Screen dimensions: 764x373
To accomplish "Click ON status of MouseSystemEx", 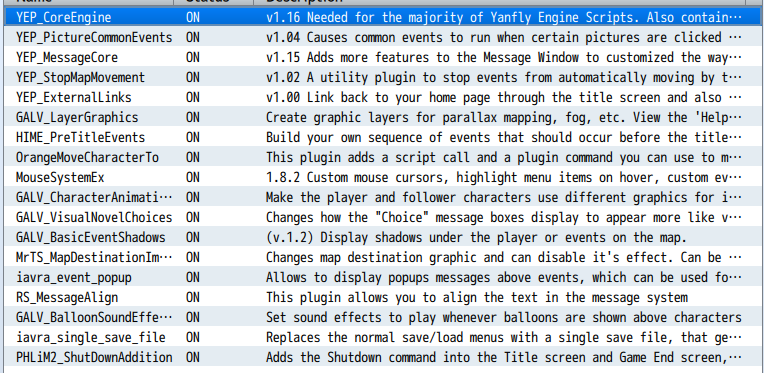I will (x=192, y=177).
